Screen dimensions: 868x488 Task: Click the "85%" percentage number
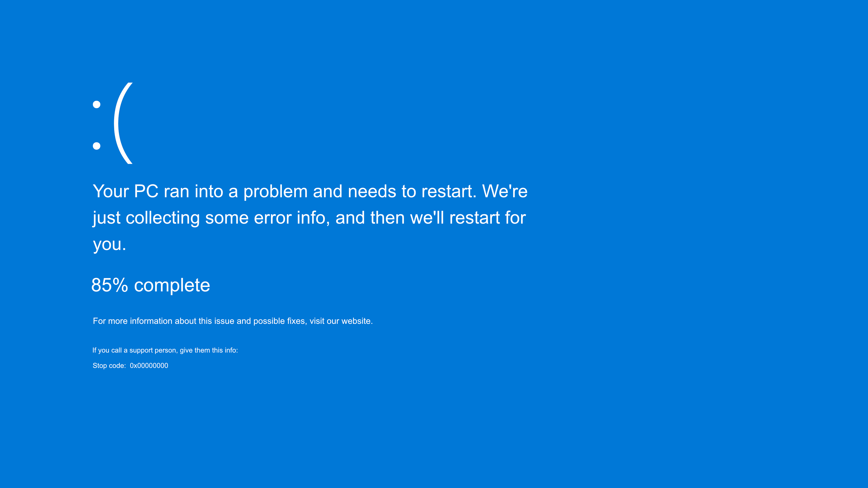(109, 285)
